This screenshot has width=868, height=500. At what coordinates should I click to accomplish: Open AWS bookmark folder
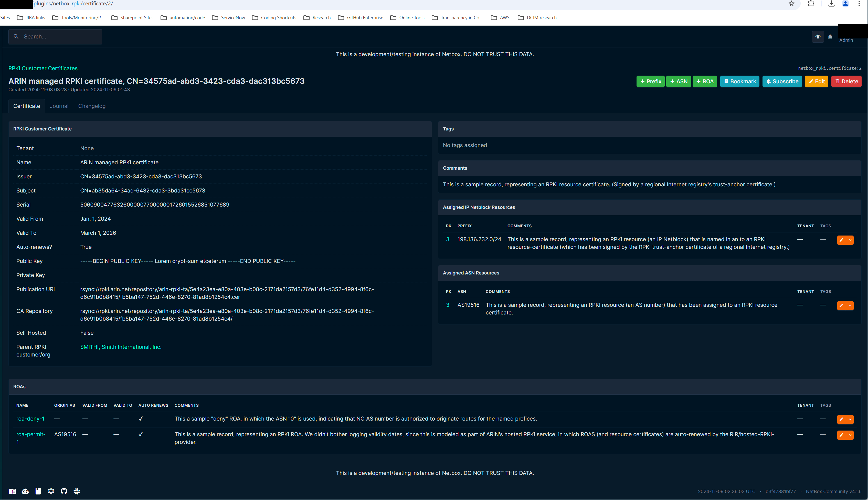(x=500, y=17)
